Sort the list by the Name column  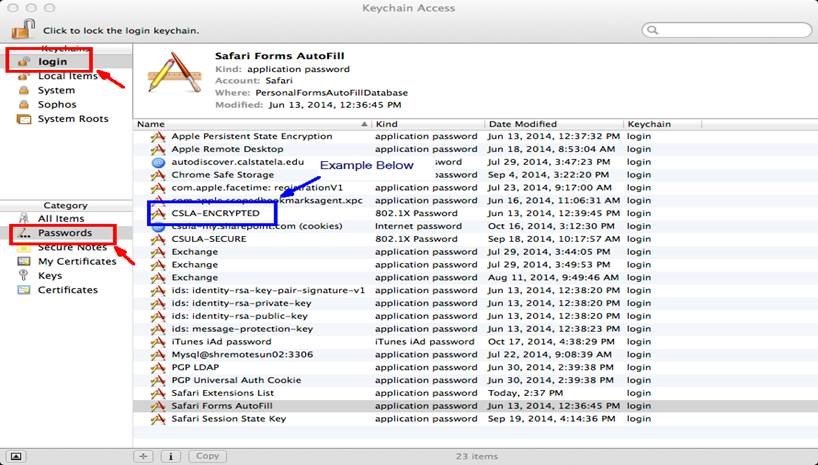(x=253, y=124)
